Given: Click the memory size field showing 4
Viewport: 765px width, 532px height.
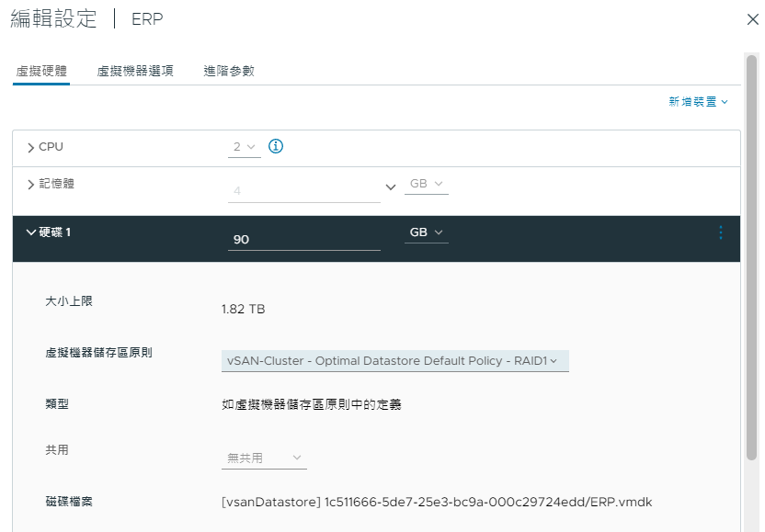Looking at the screenshot, I should [304, 191].
